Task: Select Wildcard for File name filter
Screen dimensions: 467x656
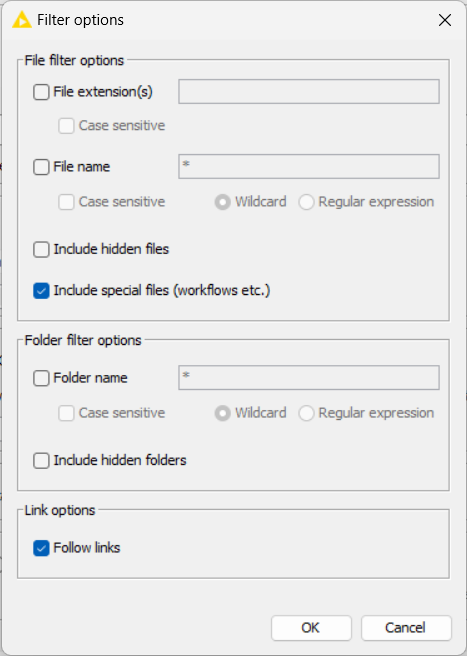Action: point(223,202)
